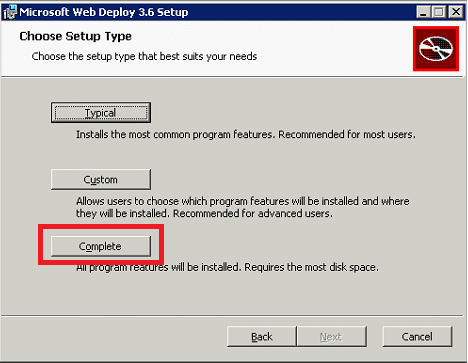The height and width of the screenshot is (363, 468).
Task: Click the 'Requires the most disk space' text
Action: point(311,267)
